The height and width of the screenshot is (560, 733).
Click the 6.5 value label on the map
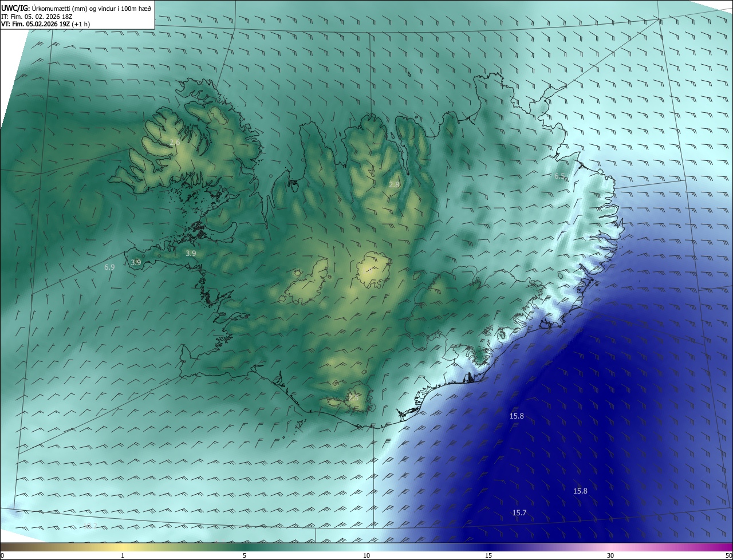pos(559,176)
